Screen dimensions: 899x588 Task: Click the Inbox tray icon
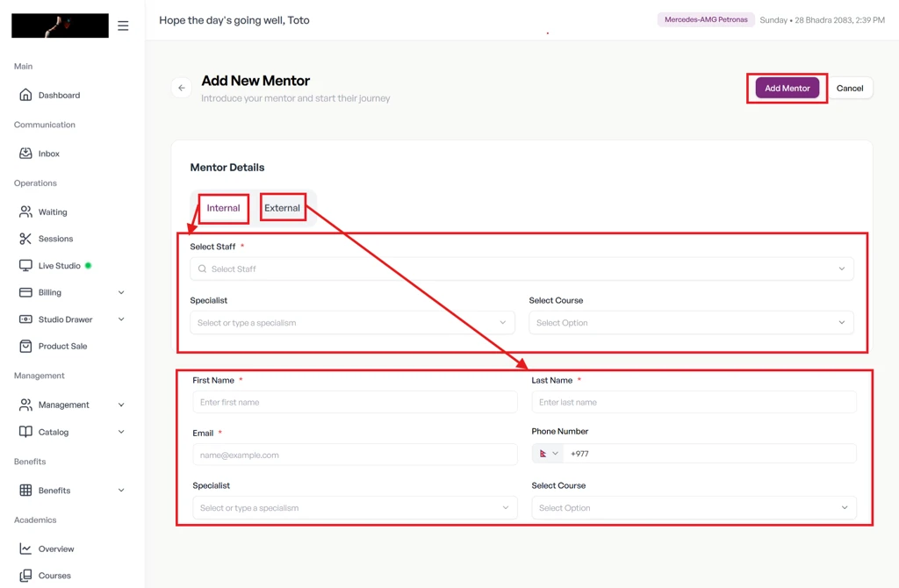(x=25, y=153)
